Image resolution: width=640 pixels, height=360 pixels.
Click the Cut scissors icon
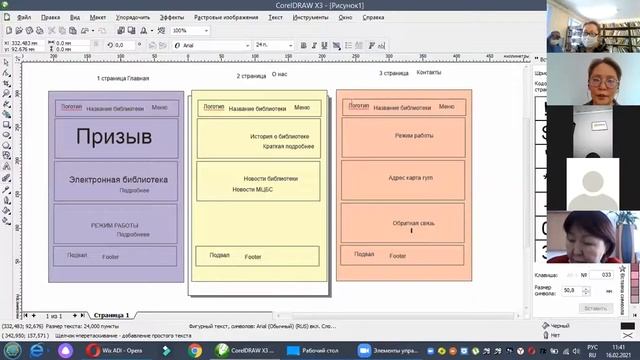(x=52, y=31)
